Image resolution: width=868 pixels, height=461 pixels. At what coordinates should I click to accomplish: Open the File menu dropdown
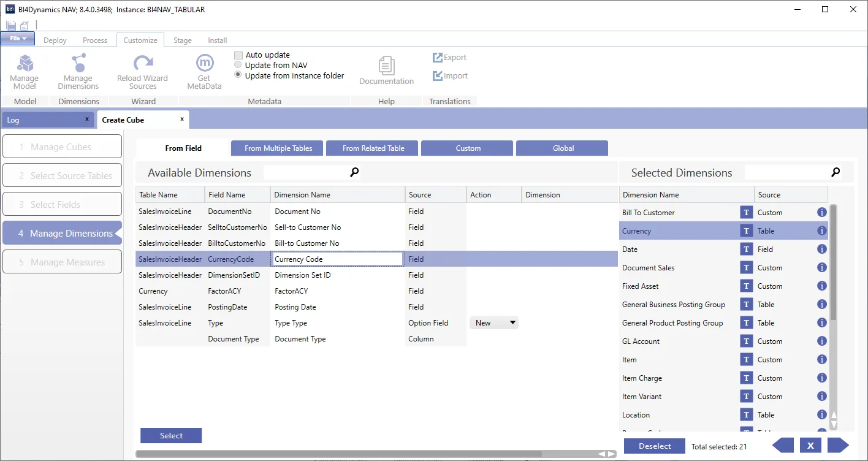pos(18,39)
